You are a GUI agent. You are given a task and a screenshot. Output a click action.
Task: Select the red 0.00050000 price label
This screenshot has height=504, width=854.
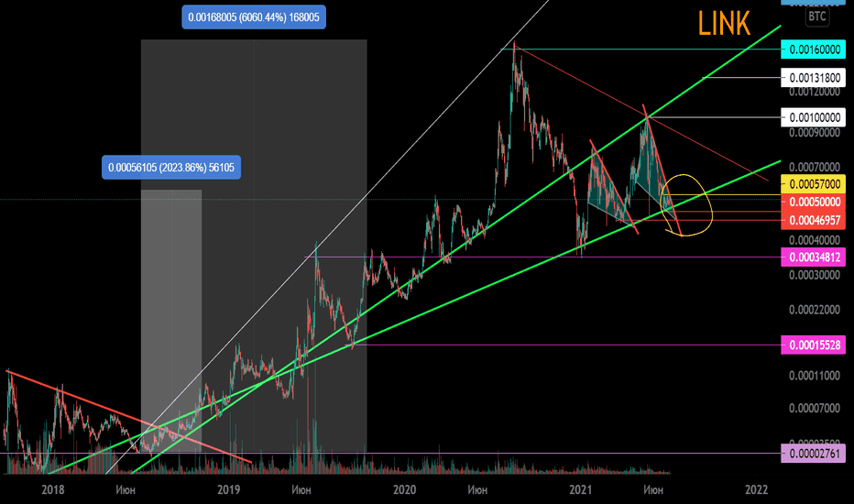[x=813, y=203]
